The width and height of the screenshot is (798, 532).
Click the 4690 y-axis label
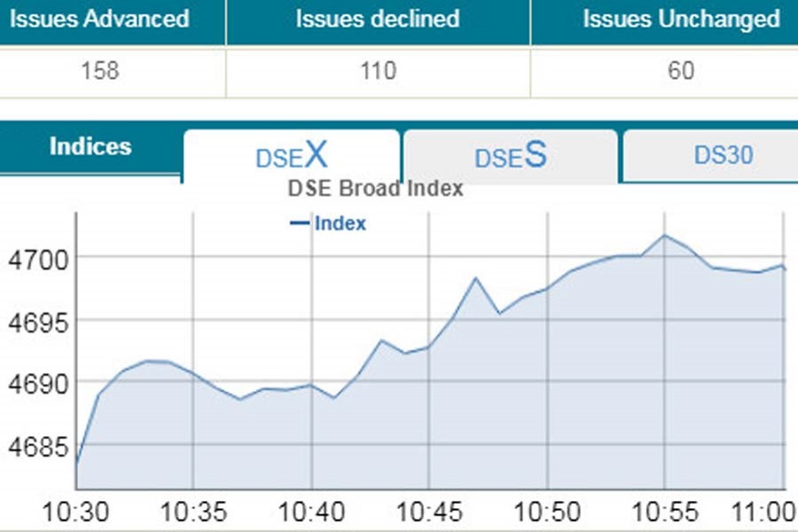click(x=33, y=384)
